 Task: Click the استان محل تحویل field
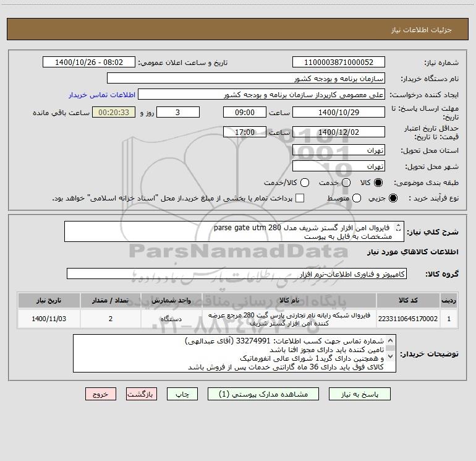pos(339,150)
